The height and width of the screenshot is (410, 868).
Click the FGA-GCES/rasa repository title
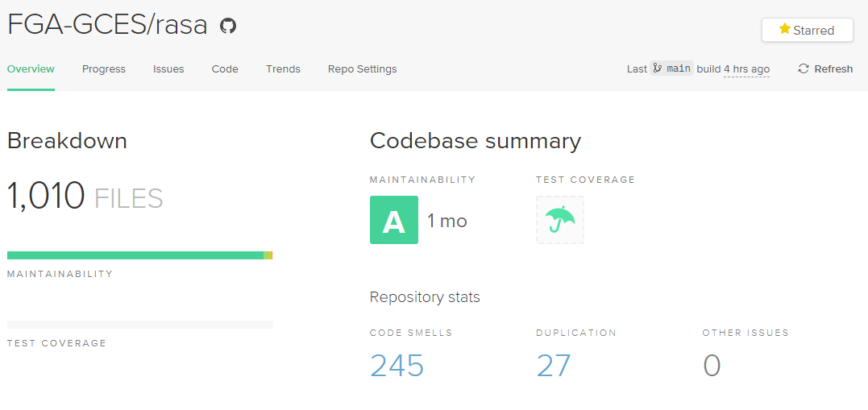107,26
